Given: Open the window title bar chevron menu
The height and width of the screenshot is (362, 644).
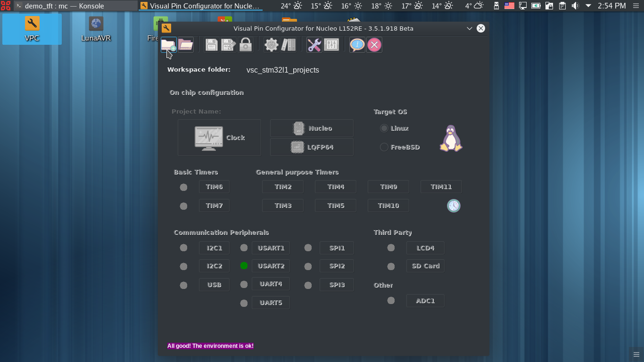Looking at the screenshot, I should (469, 28).
